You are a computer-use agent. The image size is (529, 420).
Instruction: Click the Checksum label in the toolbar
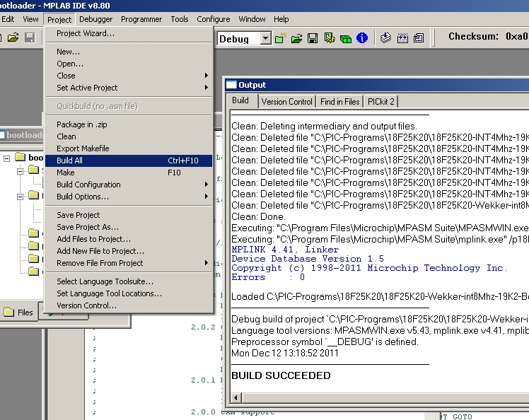pyautogui.click(x=473, y=36)
